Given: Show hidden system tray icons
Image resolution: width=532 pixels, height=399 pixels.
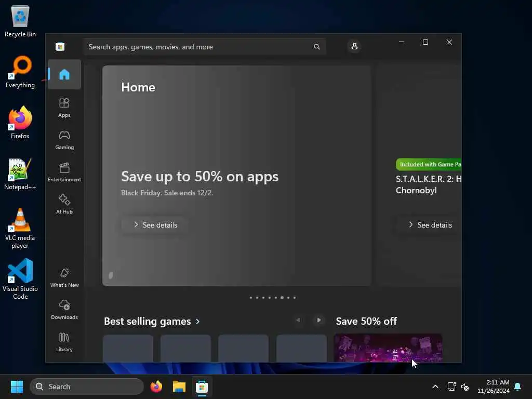Looking at the screenshot, I should 435,387.
